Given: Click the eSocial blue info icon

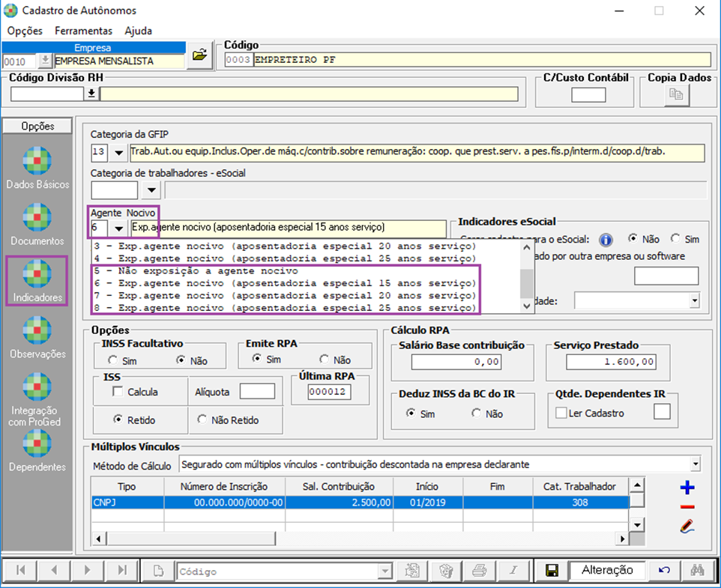Looking at the screenshot, I should [607, 240].
